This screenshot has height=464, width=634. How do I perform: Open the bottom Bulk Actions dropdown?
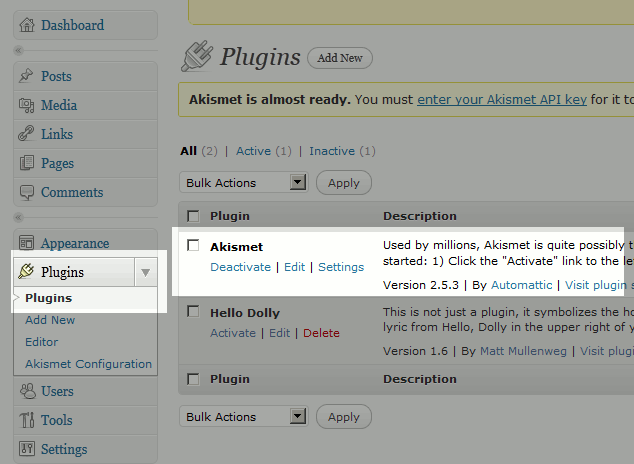(x=243, y=417)
